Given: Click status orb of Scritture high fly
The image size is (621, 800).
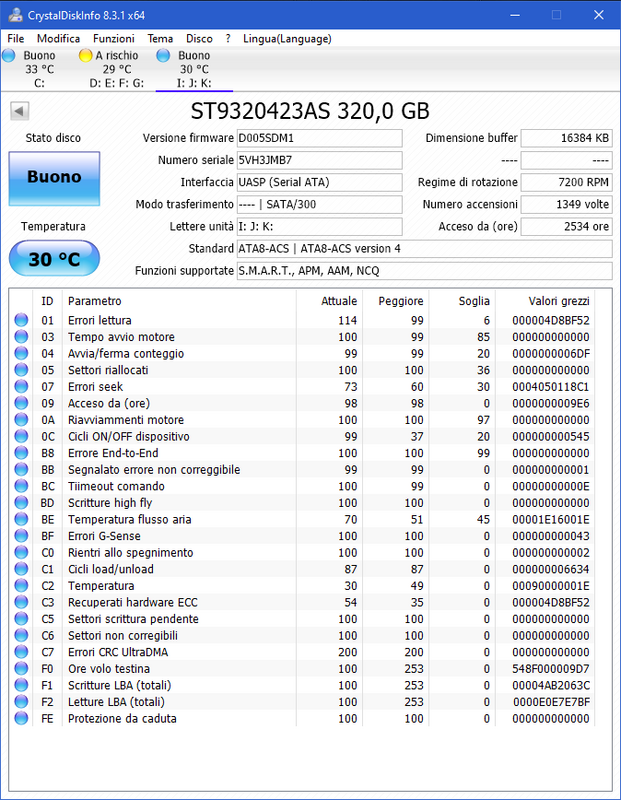Looking at the screenshot, I should [21, 503].
